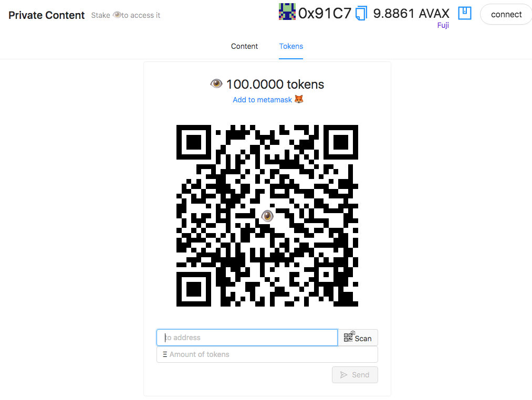Click the 0x91C7 address text

point(325,14)
